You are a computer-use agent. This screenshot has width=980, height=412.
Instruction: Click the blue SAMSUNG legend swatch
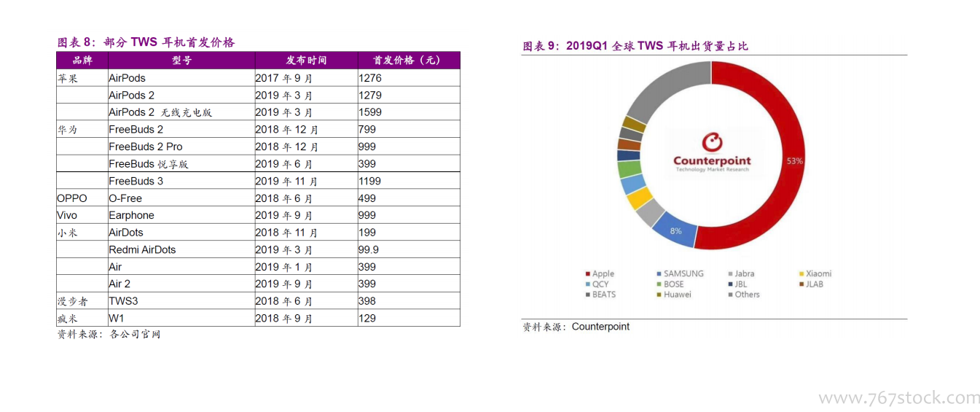pyautogui.click(x=659, y=274)
